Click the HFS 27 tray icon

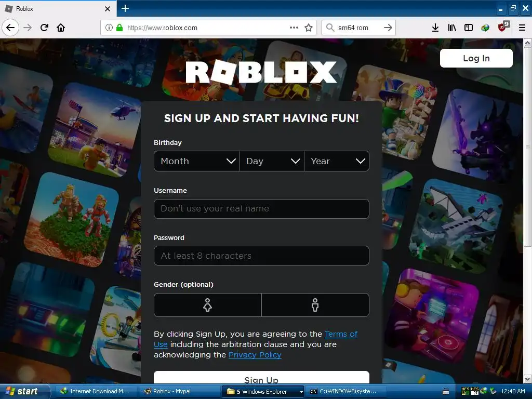475,391
